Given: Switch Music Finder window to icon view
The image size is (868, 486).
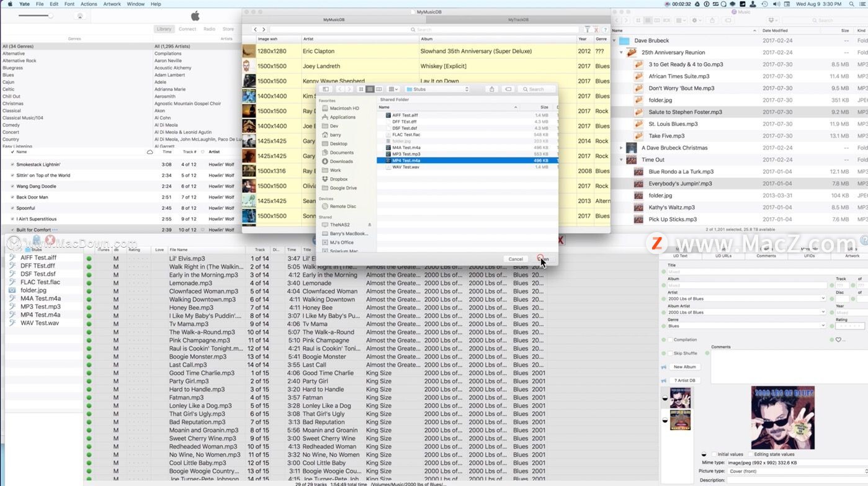Looking at the screenshot, I should point(638,20).
